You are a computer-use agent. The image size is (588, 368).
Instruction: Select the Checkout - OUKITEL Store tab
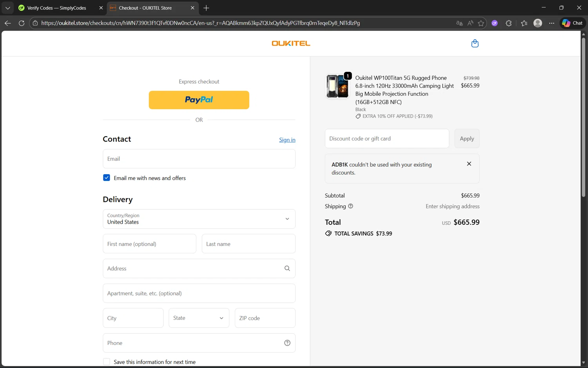[x=145, y=8]
